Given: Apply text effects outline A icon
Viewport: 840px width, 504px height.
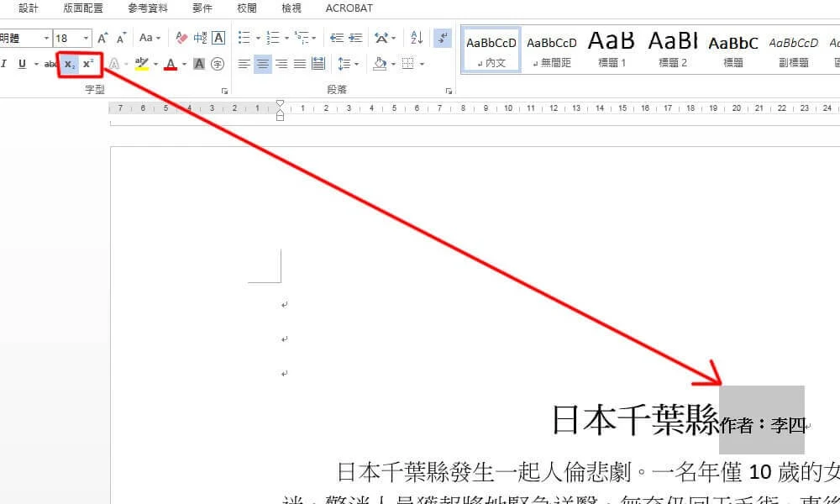Looking at the screenshot, I should click(114, 65).
